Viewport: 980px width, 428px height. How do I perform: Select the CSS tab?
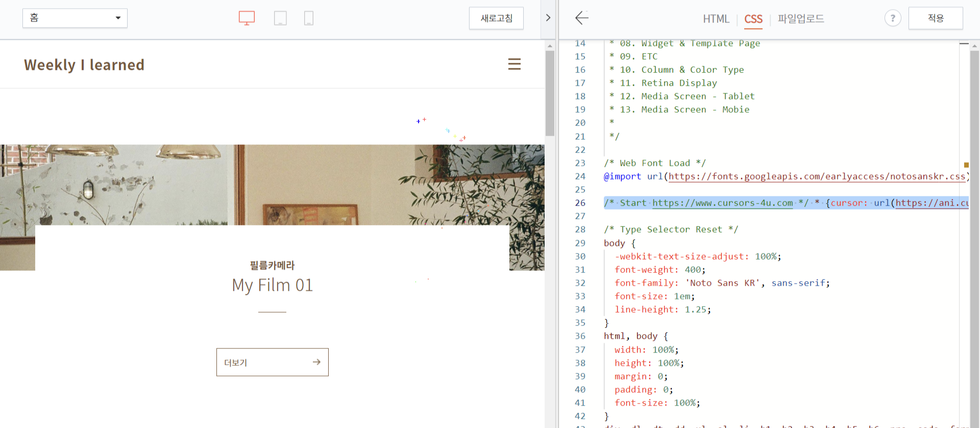click(x=753, y=19)
